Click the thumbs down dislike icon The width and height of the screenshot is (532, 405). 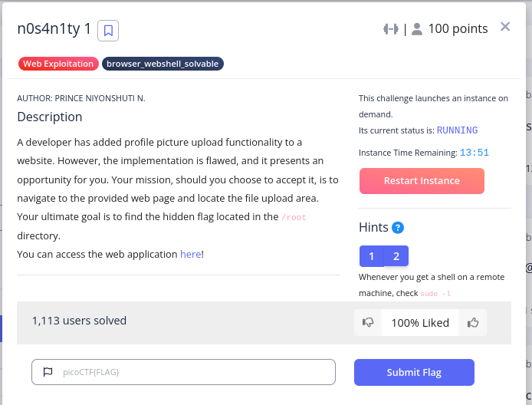[368, 323]
